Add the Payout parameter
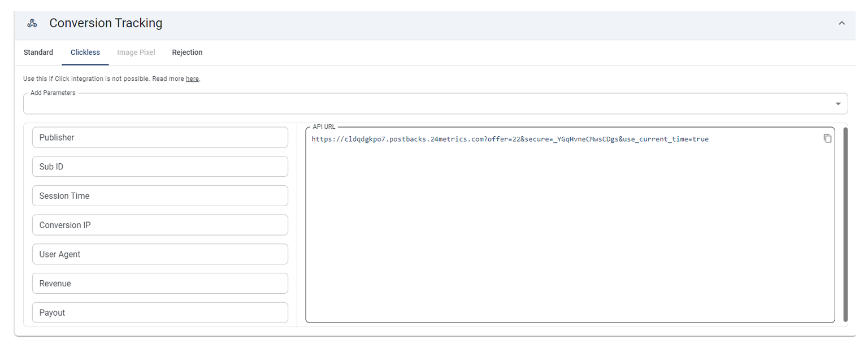 (x=160, y=312)
